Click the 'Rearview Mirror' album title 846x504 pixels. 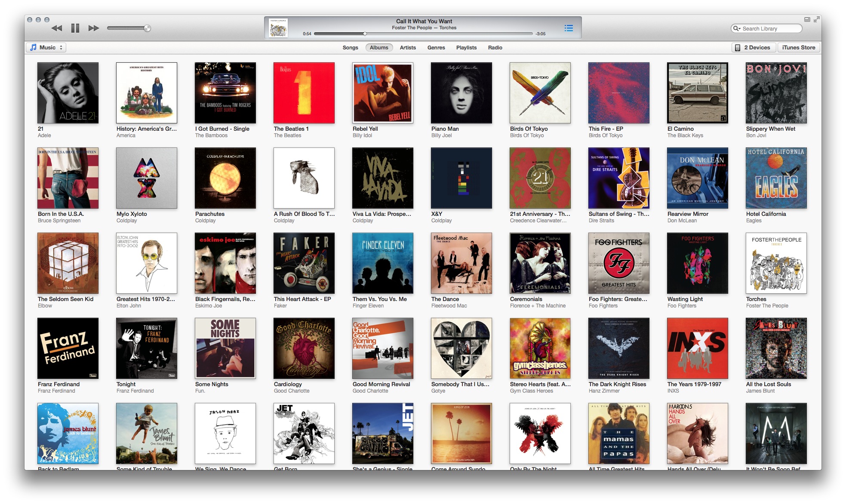[x=688, y=214]
